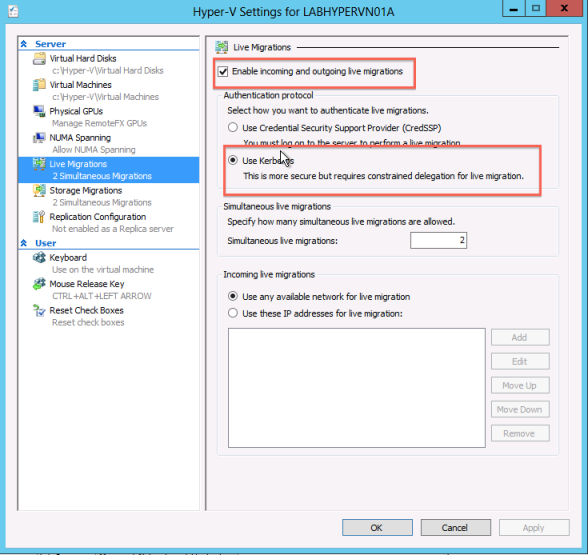Viewport: 588px width, 555px height.
Task: Click the Live Migrations sidebar icon
Action: [x=39, y=164]
